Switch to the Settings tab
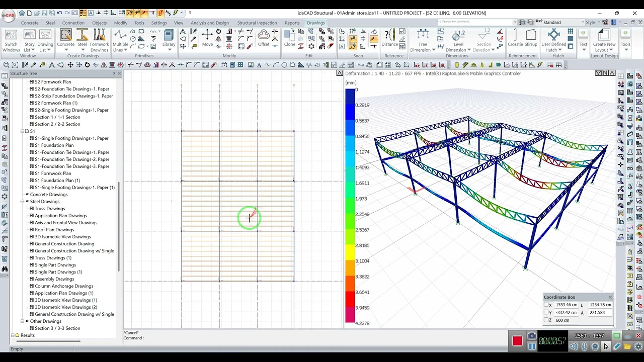This screenshot has width=644, height=362. (x=159, y=23)
